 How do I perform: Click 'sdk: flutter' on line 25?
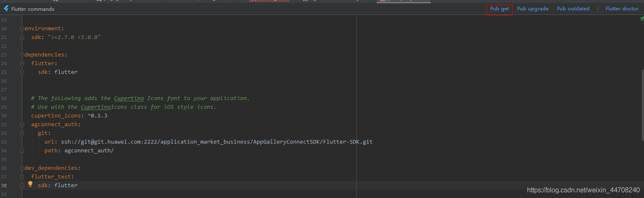[58, 72]
